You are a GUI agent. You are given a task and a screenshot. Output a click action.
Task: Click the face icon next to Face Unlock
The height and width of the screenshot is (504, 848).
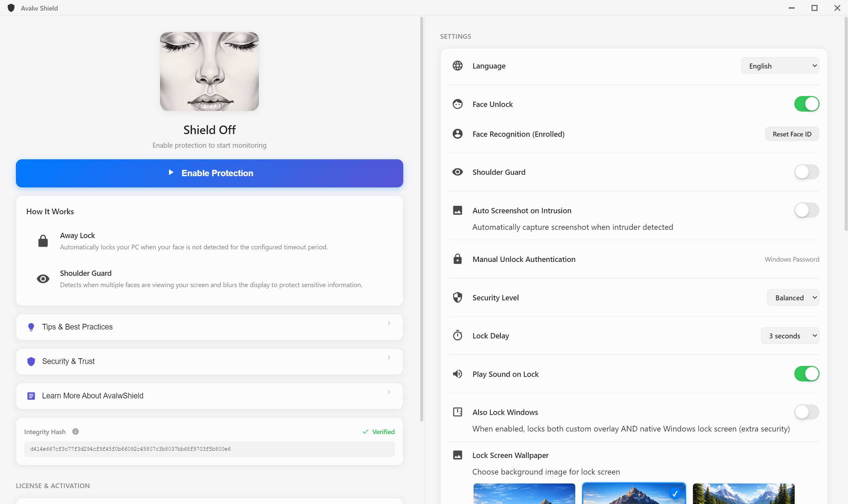click(458, 104)
